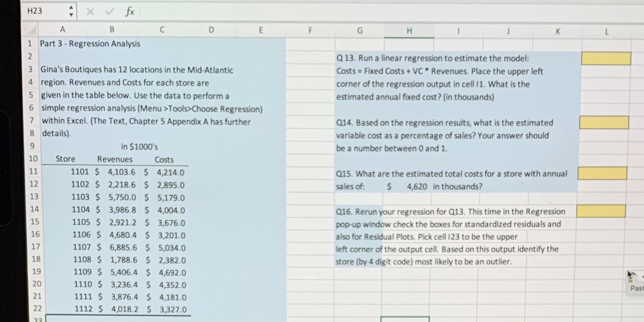Image resolution: width=644 pixels, height=322 pixels.
Task: Select column H header
Action: [409, 31]
